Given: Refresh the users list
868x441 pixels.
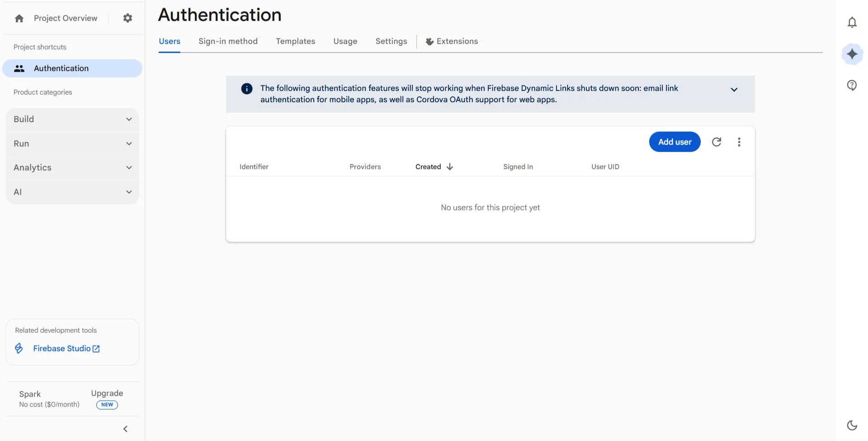Looking at the screenshot, I should pos(717,142).
